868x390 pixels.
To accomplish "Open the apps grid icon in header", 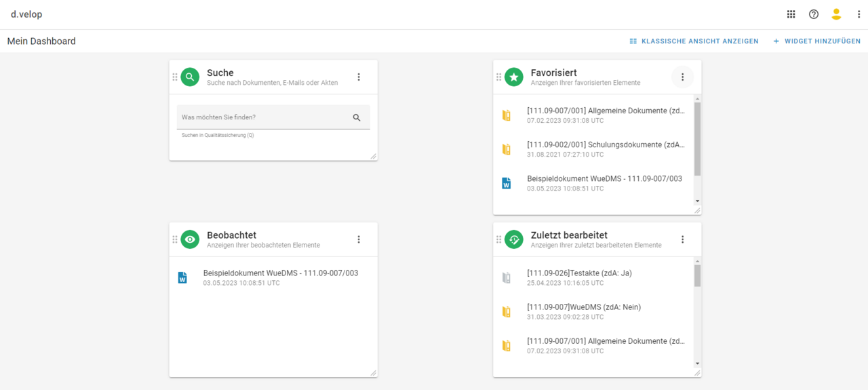I will [791, 14].
